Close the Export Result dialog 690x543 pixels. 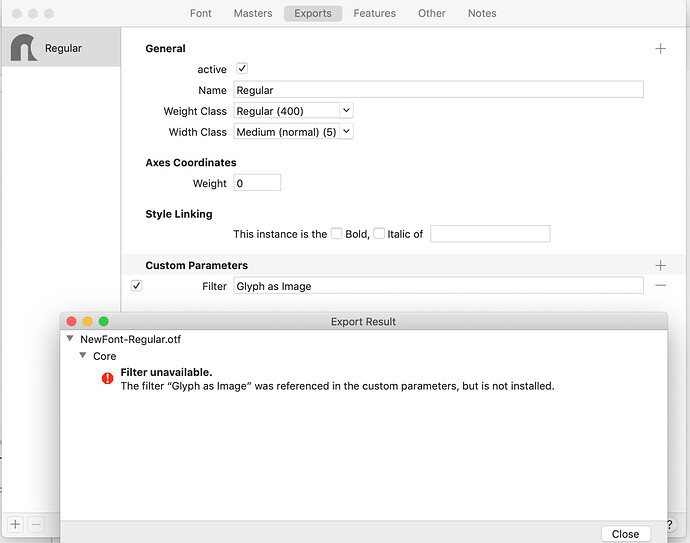[x=625, y=534]
